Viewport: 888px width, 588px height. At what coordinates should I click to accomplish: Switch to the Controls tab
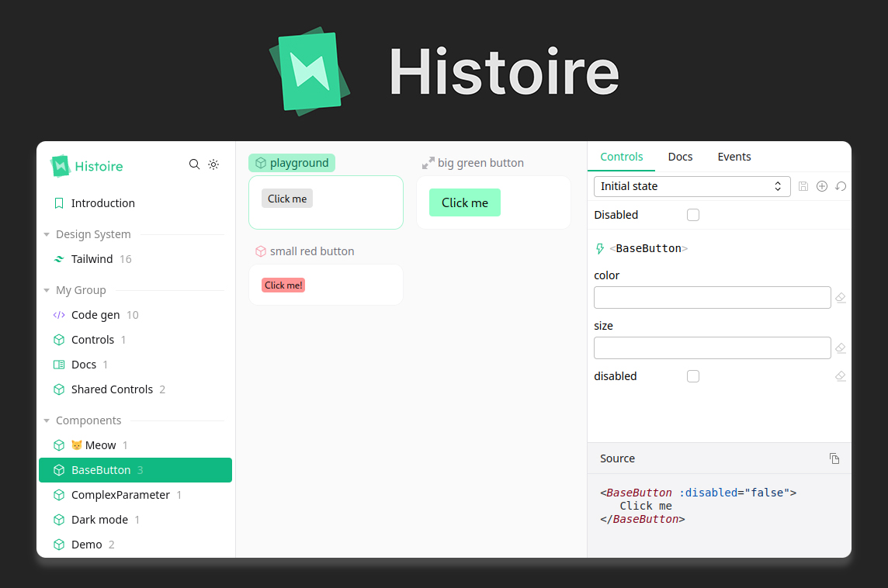tap(621, 157)
